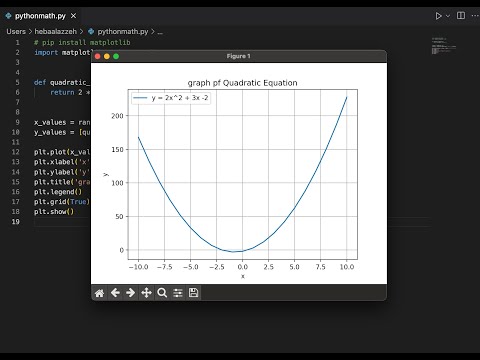The image size is (480, 360).
Task: Split the editor with layout icon
Action: pos(461,16)
